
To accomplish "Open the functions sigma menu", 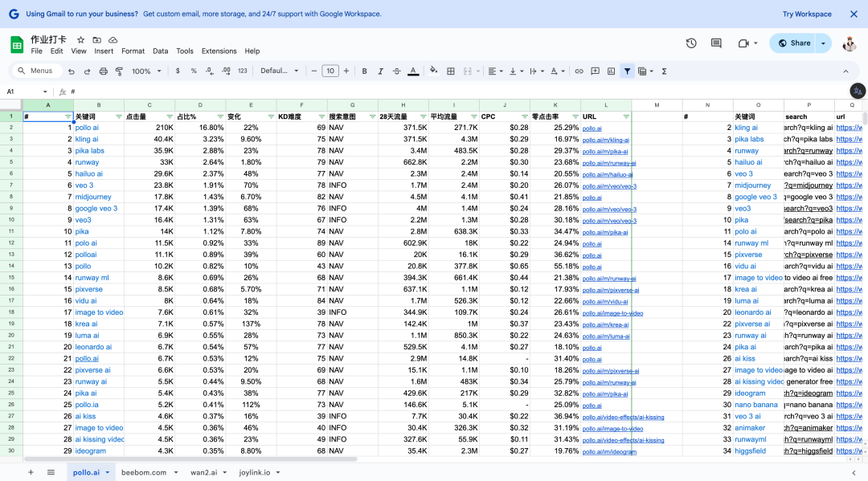I will point(664,71).
